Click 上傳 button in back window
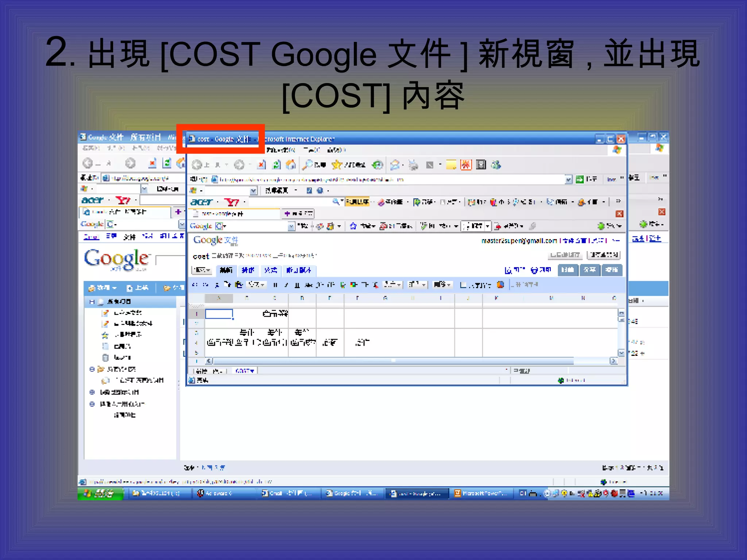The height and width of the screenshot is (560, 747). pos(138,288)
